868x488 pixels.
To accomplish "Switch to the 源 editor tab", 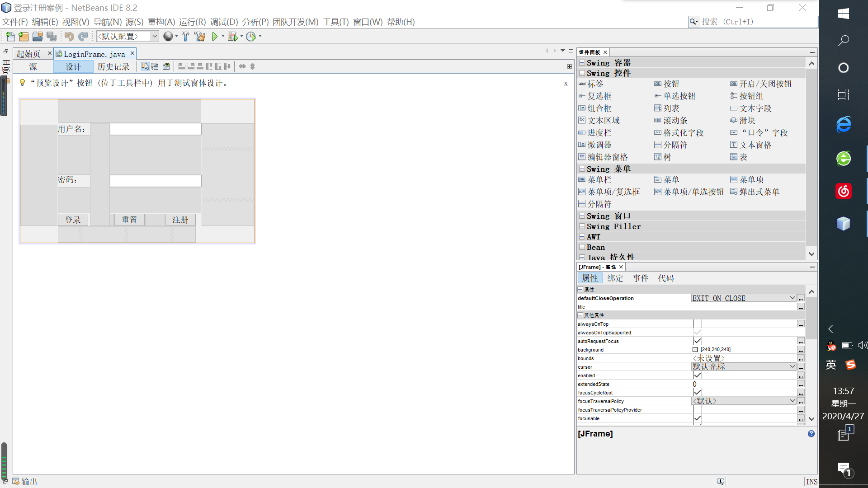I will [33, 66].
